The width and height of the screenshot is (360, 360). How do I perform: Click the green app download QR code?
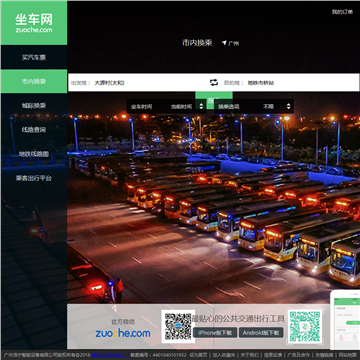point(305,327)
